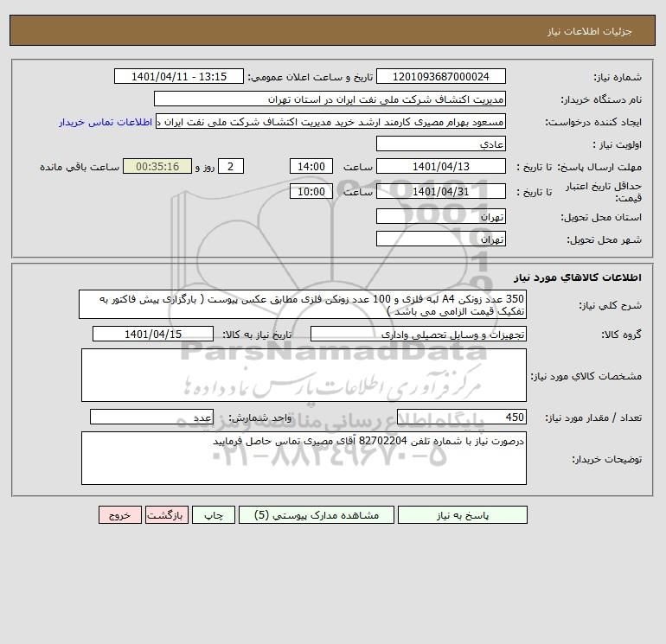This screenshot has width=666, height=644.
Task: Open مشاهده مدارک پیوستی (5) attachments
Action: pyautogui.click(x=317, y=515)
